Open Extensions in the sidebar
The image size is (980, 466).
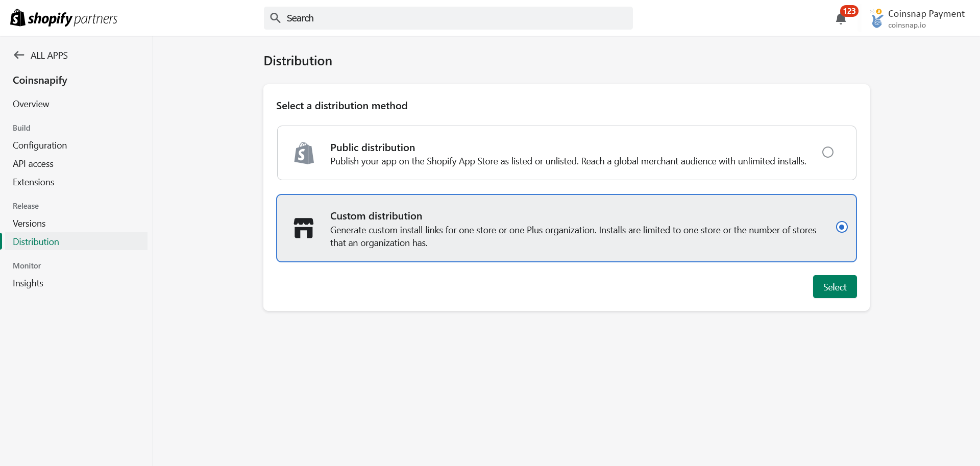[x=34, y=182]
